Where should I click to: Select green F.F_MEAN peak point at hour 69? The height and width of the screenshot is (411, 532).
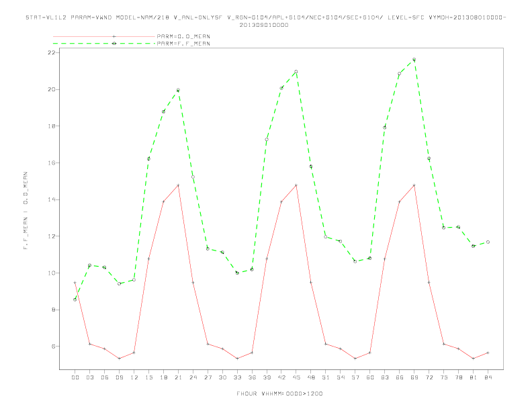tap(414, 60)
